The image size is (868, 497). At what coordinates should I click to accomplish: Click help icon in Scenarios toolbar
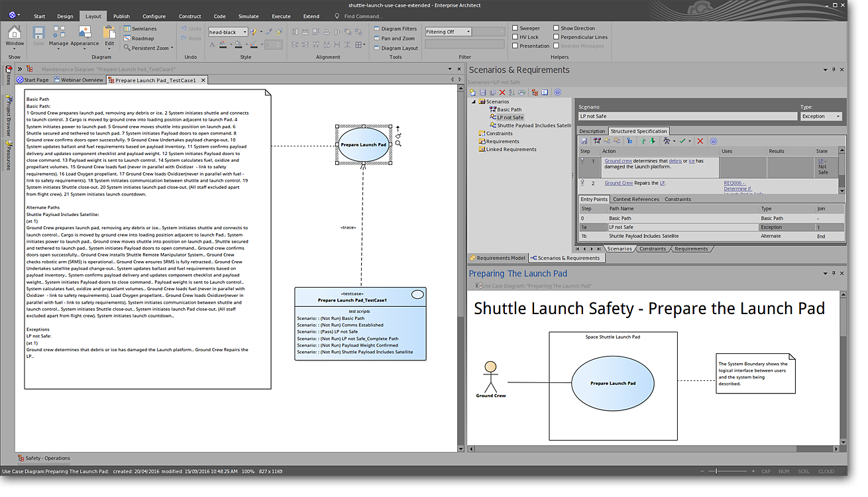pyautogui.click(x=557, y=92)
